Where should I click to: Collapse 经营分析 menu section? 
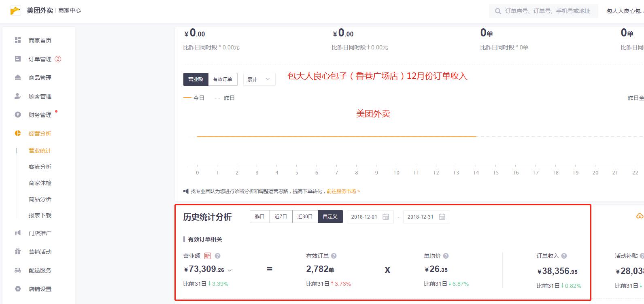tap(40, 134)
